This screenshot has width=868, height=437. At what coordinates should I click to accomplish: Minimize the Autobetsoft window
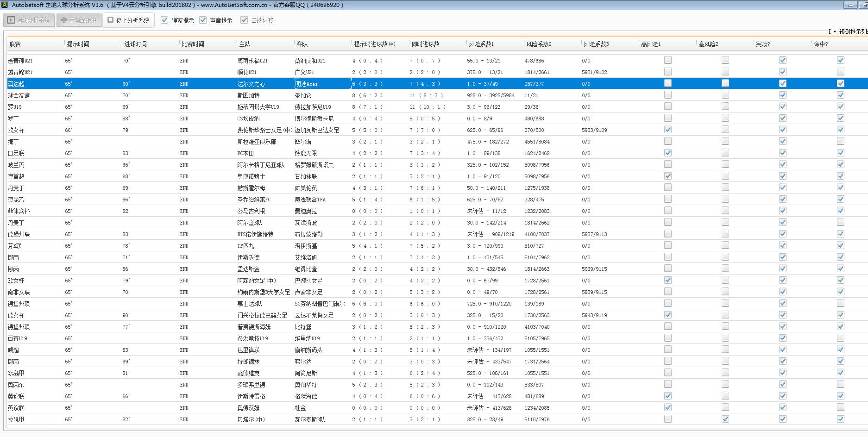click(850, 5)
